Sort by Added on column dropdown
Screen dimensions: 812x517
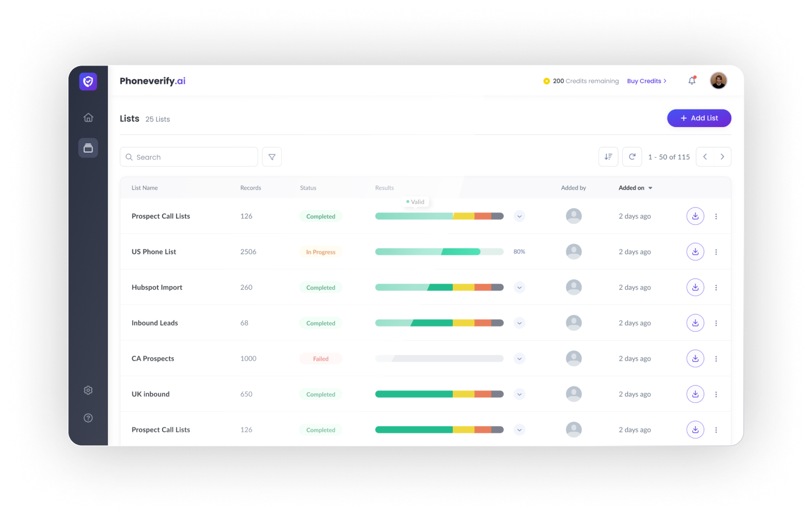pos(635,188)
